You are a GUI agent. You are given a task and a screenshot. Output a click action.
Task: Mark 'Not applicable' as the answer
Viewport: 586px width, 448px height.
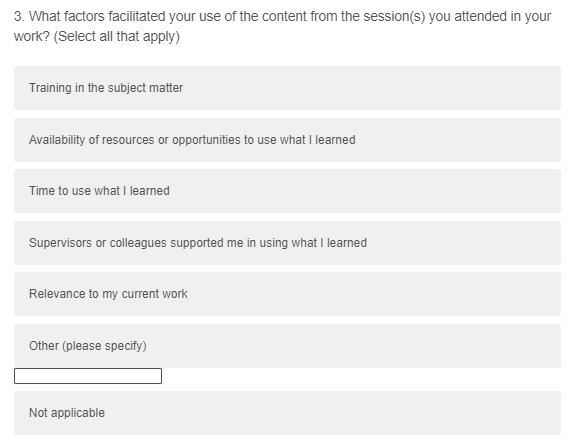click(x=287, y=413)
